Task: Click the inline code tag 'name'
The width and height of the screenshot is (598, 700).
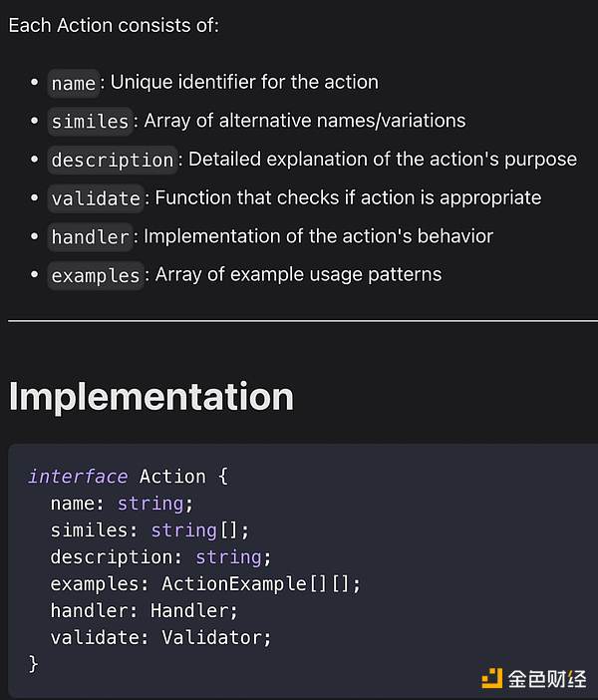Action: 74,83
